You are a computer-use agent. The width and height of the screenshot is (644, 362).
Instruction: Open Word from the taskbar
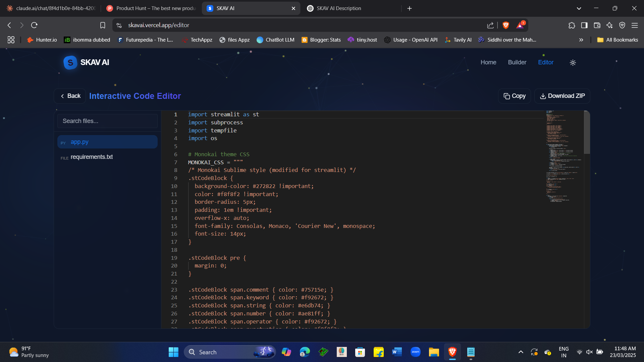click(x=397, y=352)
